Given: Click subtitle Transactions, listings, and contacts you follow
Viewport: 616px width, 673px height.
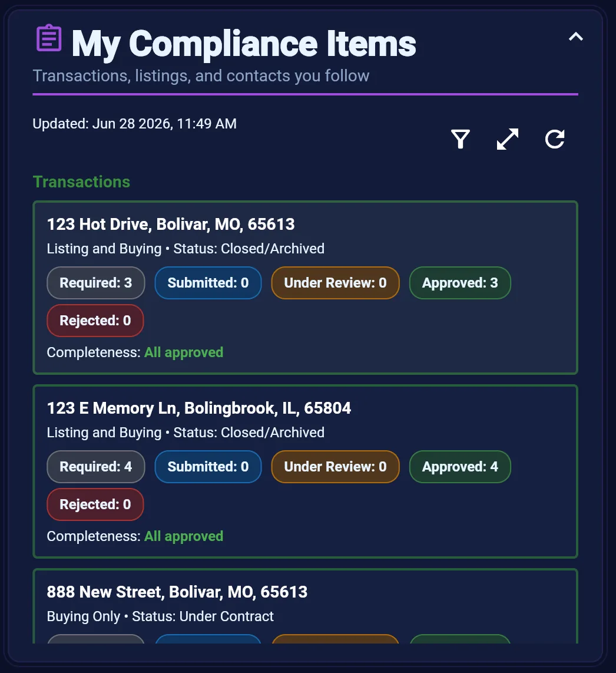Looking at the screenshot, I should tap(201, 76).
